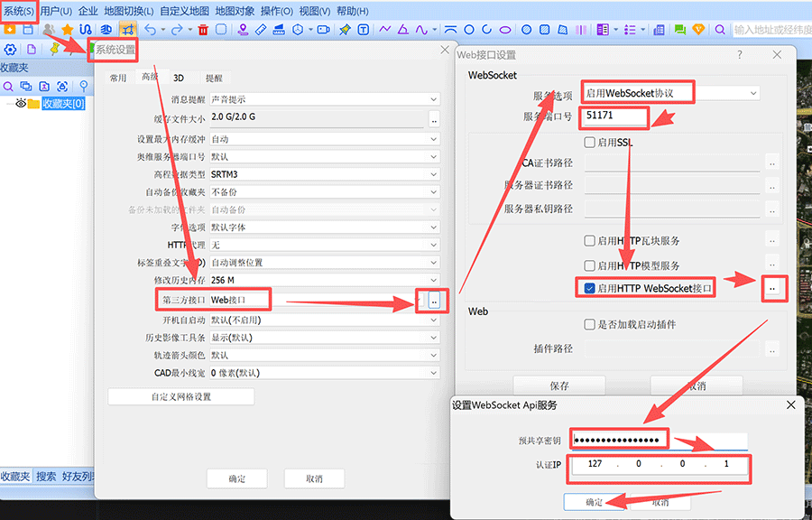Toggle the 收藏夹 folder eye visibility

[21, 104]
